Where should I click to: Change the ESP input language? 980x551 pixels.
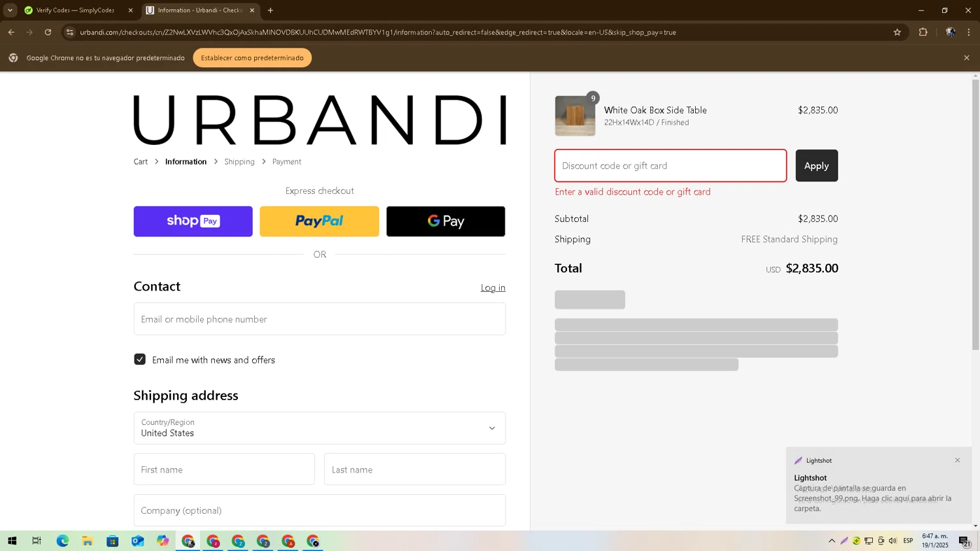908,541
